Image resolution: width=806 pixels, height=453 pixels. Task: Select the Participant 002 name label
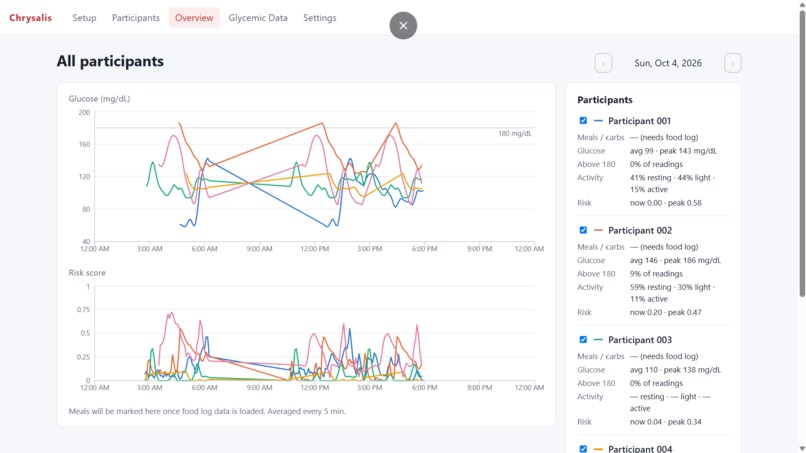pyautogui.click(x=640, y=230)
